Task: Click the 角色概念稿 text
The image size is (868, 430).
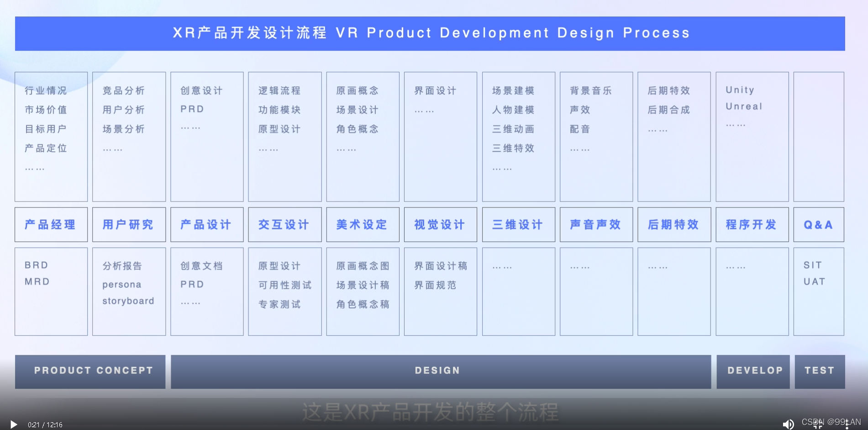Action: (x=363, y=304)
